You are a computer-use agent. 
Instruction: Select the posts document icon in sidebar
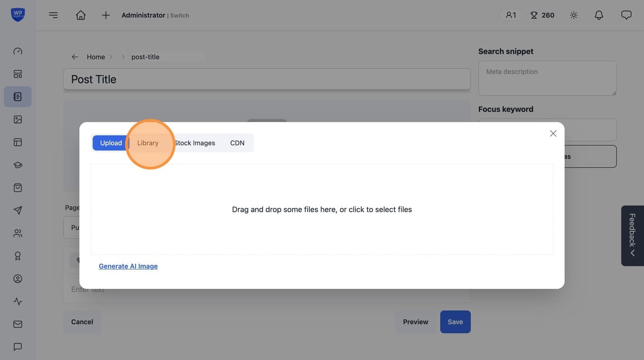(18, 97)
